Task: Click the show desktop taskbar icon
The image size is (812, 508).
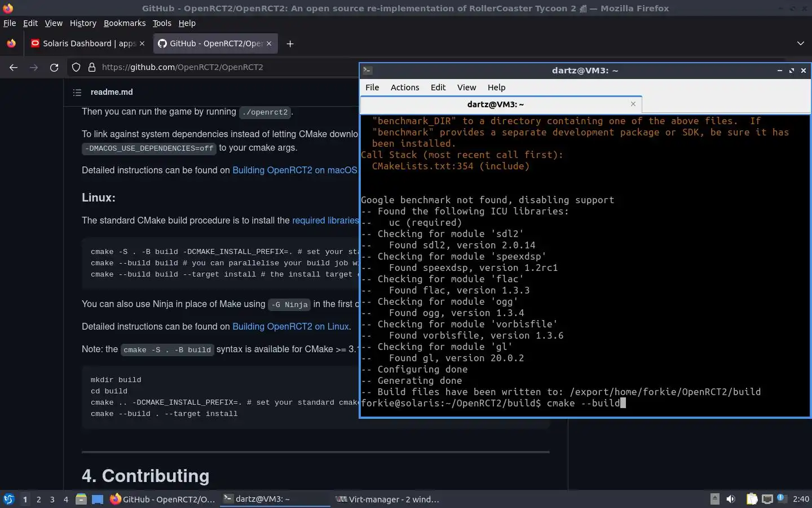Action: pyautogui.click(x=98, y=499)
